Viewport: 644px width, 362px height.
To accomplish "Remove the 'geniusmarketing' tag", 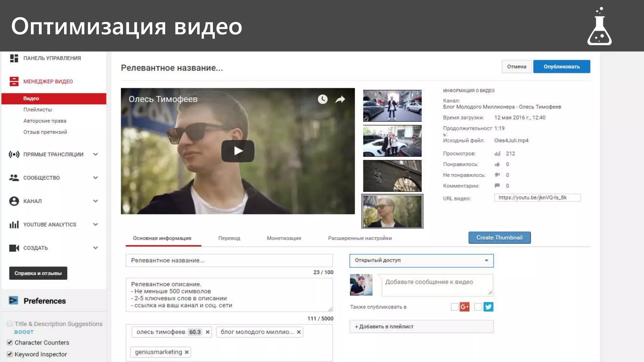I will [187, 352].
